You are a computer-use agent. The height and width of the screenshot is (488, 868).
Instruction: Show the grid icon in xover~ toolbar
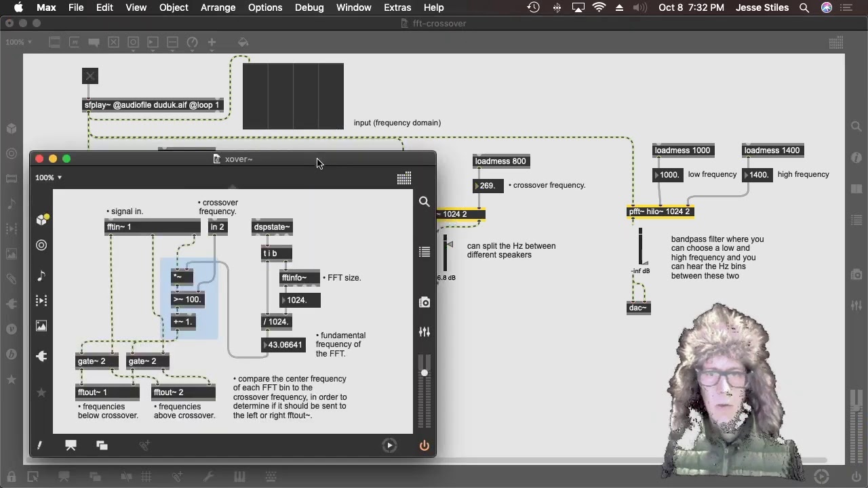click(x=404, y=178)
